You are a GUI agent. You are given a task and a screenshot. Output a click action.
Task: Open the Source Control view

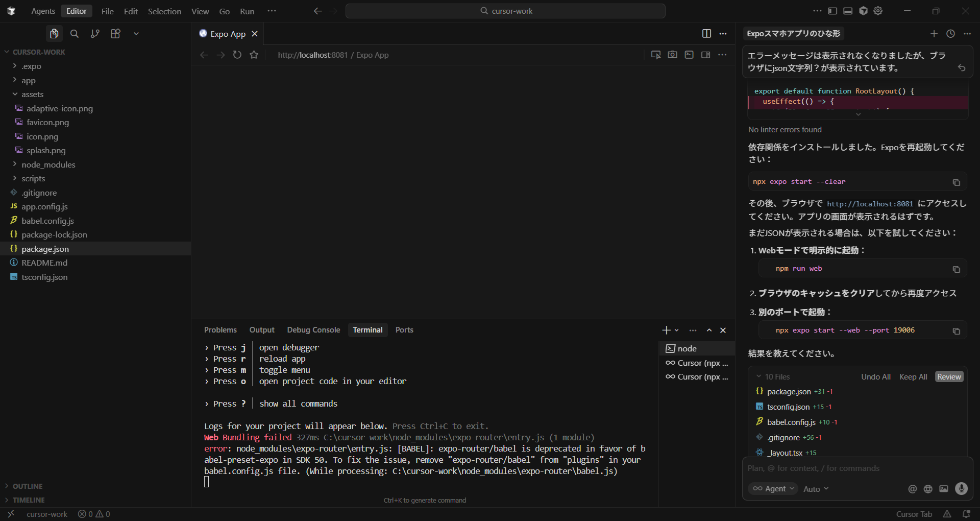(x=95, y=34)
